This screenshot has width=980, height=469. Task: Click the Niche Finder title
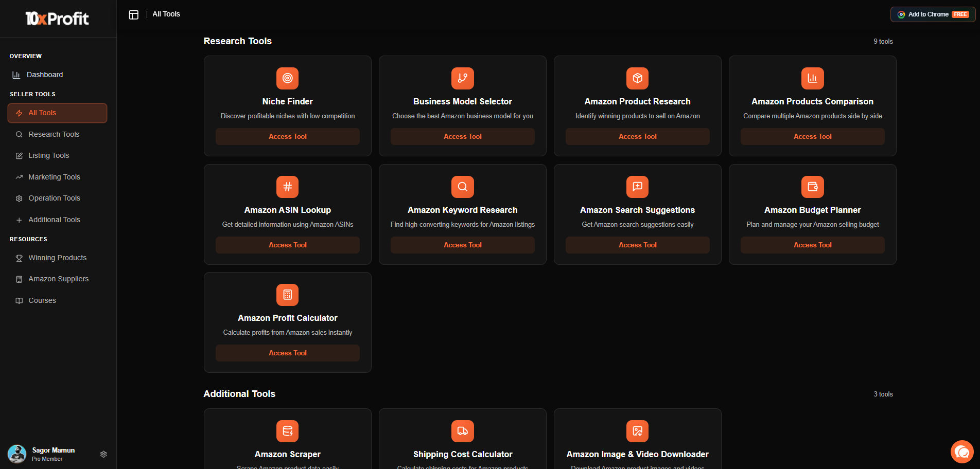[288, 102]
